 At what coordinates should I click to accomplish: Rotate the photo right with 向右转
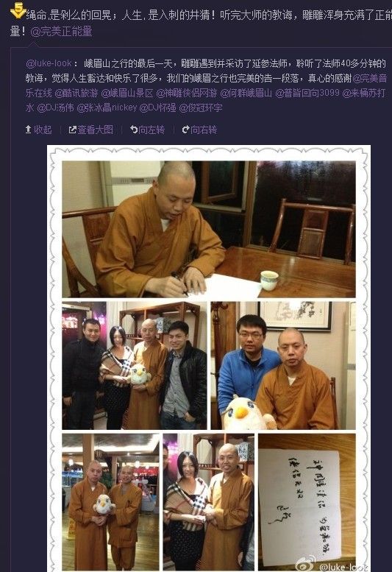click(199, 130)
